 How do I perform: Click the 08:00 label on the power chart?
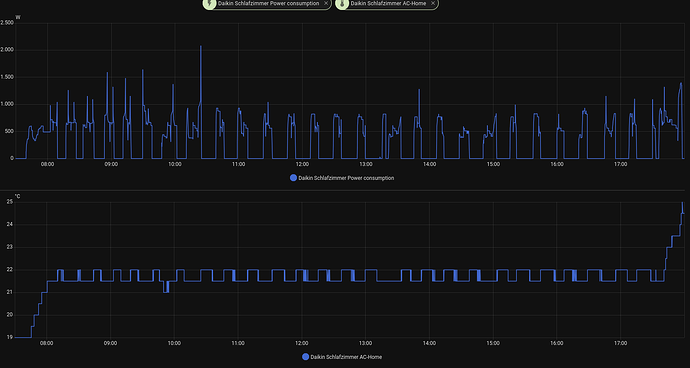tap(48, 164)
